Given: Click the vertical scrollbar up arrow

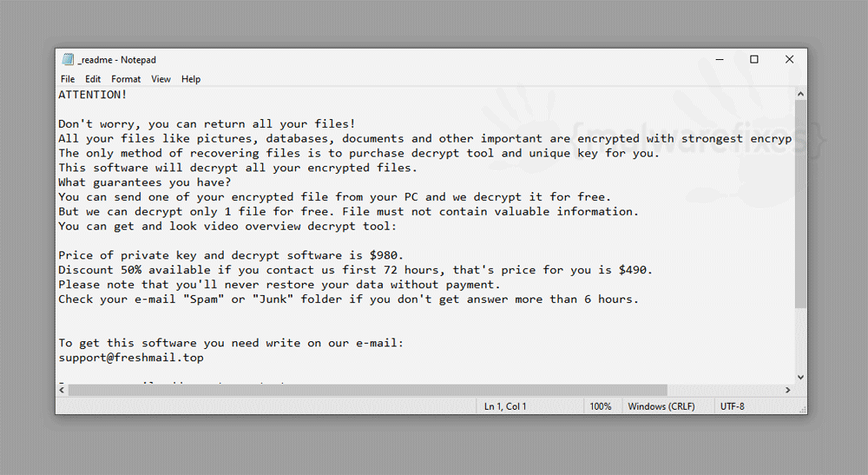Looking at the screenshot, I should 800,94.
